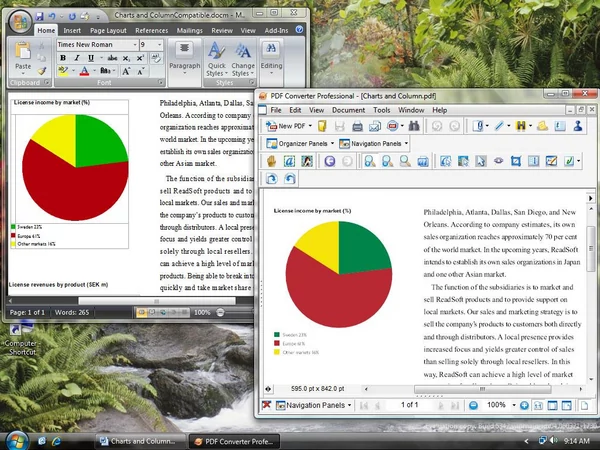Screen dimensions: 600x450
Task: Open the Insert ribbon tab in Word
Action: 72,30
